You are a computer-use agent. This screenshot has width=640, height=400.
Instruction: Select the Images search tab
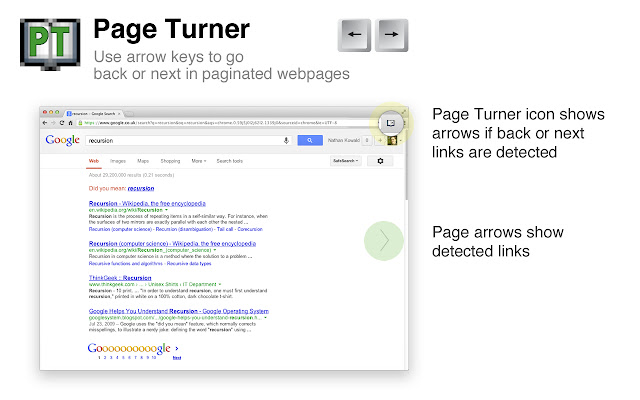(x=118, y=161)
